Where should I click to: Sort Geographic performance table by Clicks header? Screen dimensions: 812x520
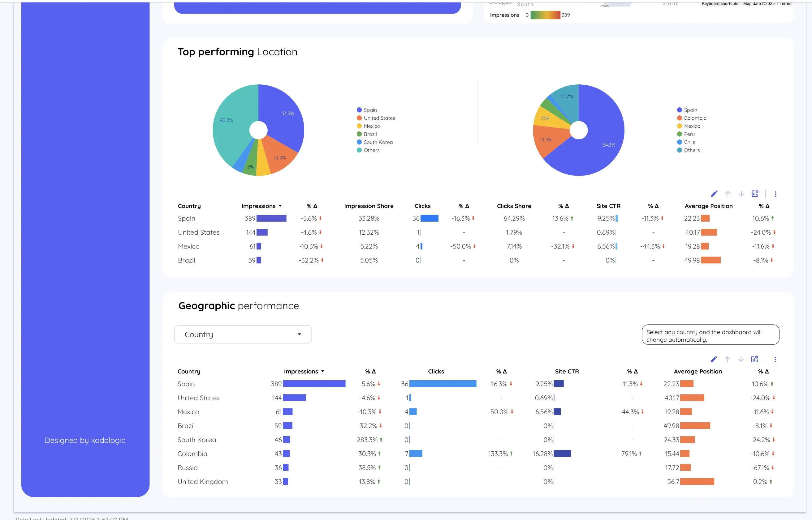[x=436, y=371]
